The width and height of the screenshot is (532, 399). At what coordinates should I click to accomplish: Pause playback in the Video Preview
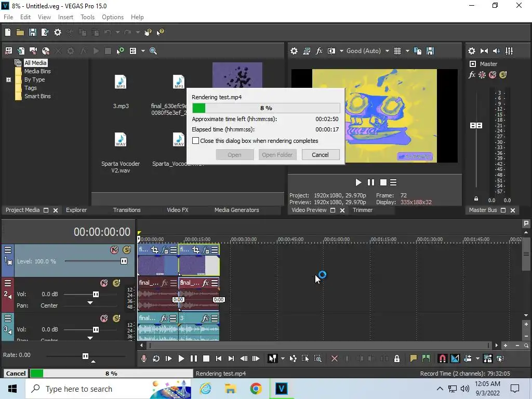[371, 182]
